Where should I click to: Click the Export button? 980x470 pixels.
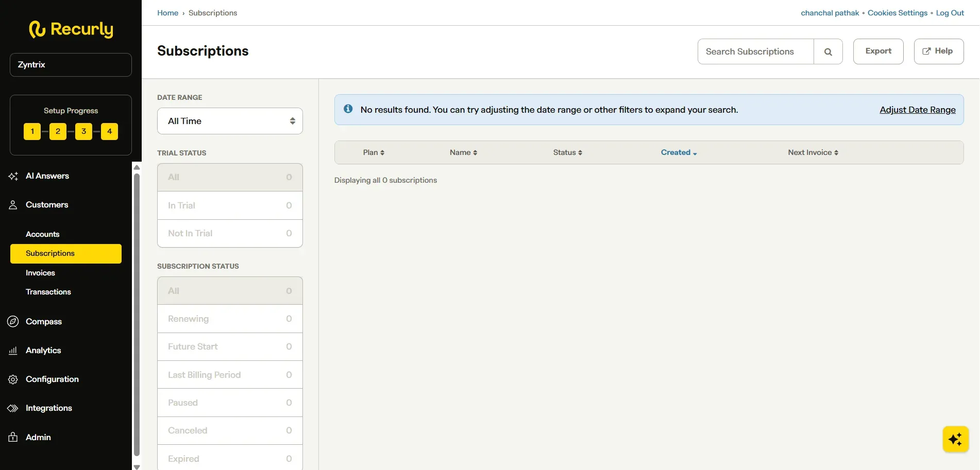point(877,51)
